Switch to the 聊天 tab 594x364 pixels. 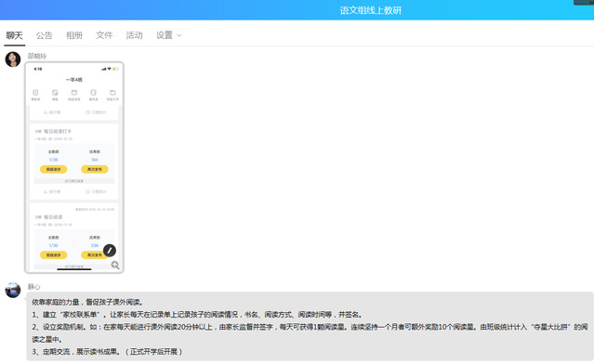[14, 35]
